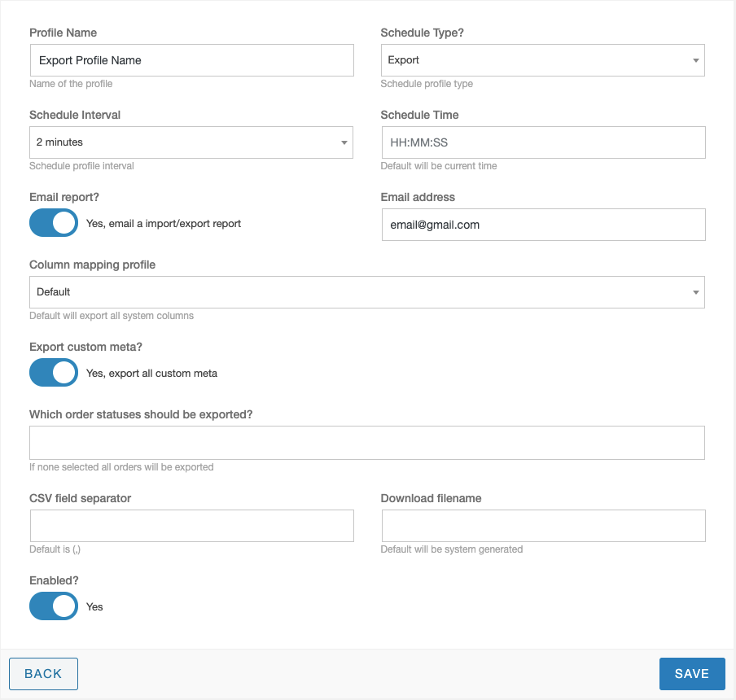This screenshot has height=700, width=736.
Task: Click the Schedule Interval dropdown arrow
Action: (x=344, y=142)
